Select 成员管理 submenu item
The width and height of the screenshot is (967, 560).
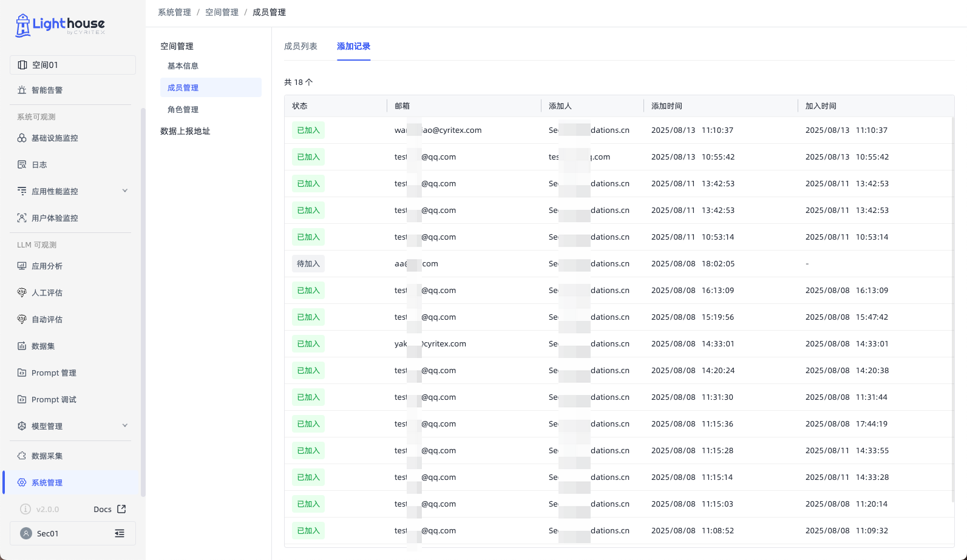tap(211, 87)
